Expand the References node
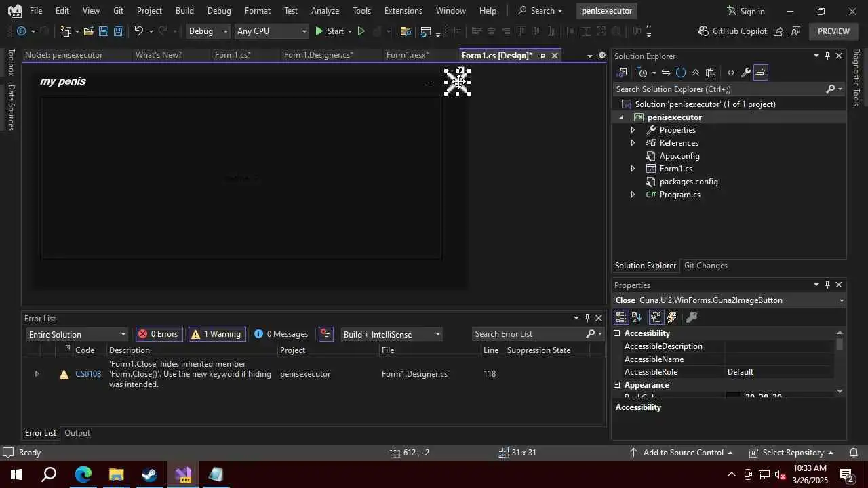Viewport: 868px width, 488px height. coord(633,143)
